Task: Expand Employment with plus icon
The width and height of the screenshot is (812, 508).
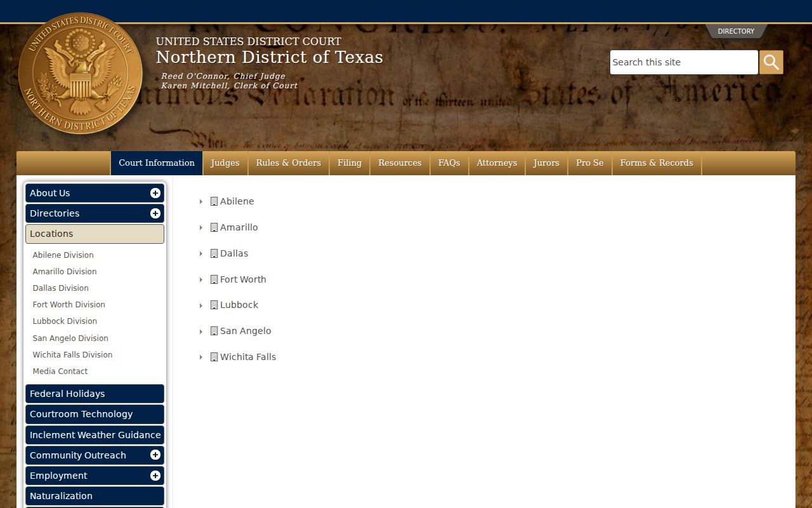Action: pyautogui.click(x=155, y=476)
